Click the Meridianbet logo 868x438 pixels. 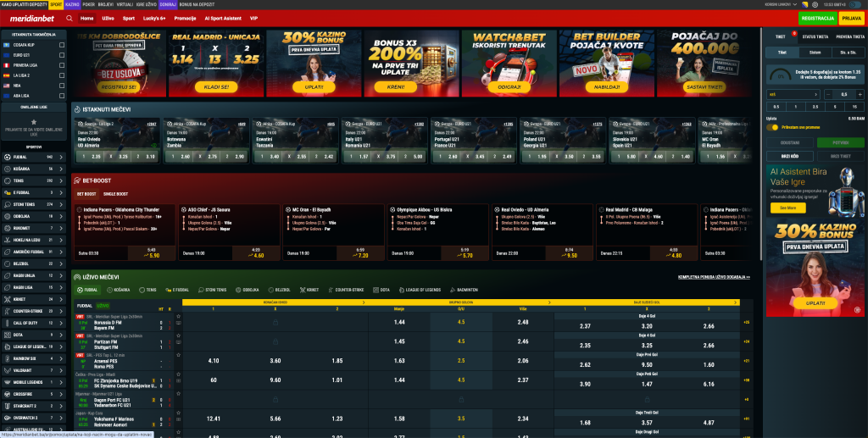[32, 19]
